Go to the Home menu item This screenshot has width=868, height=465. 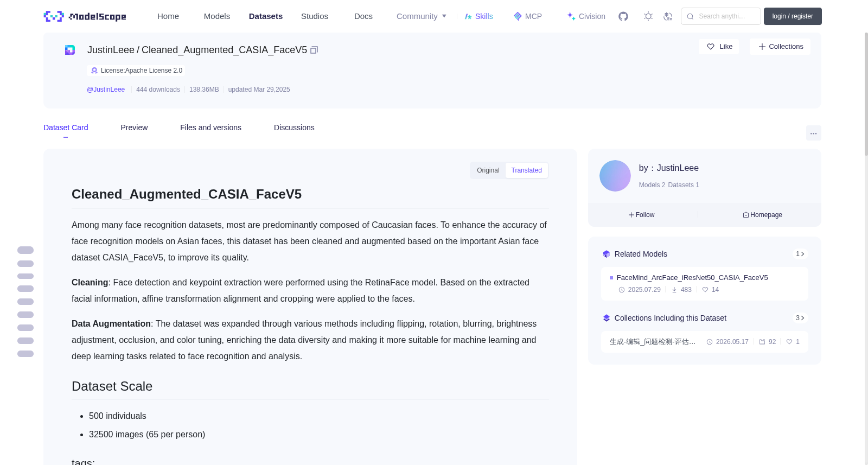(x=168, y=16)
